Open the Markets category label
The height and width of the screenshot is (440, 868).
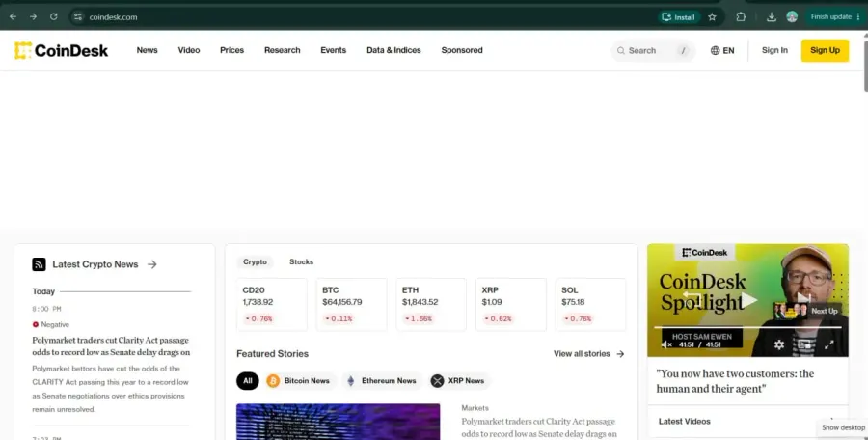click(475, 408)
